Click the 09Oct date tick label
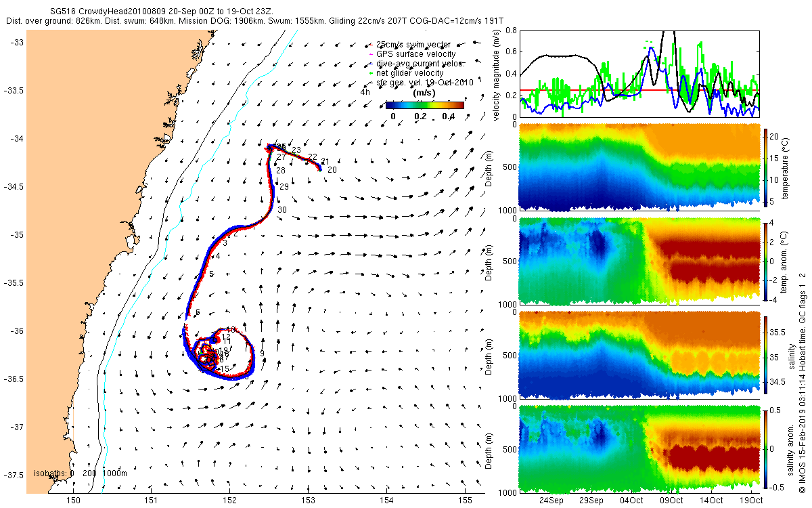Image resolution: width=812 pixels, height=508 pixels. (671, 501)
